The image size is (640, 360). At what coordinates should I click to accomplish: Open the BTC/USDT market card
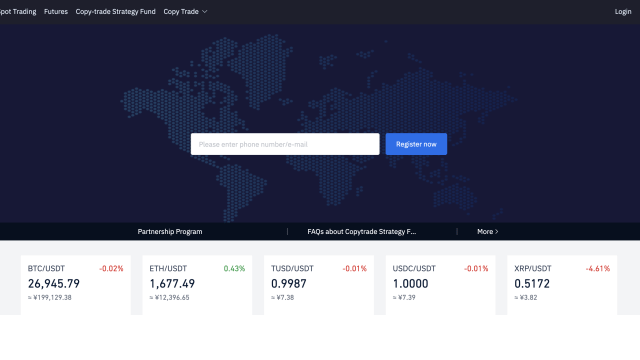point(76,285)
